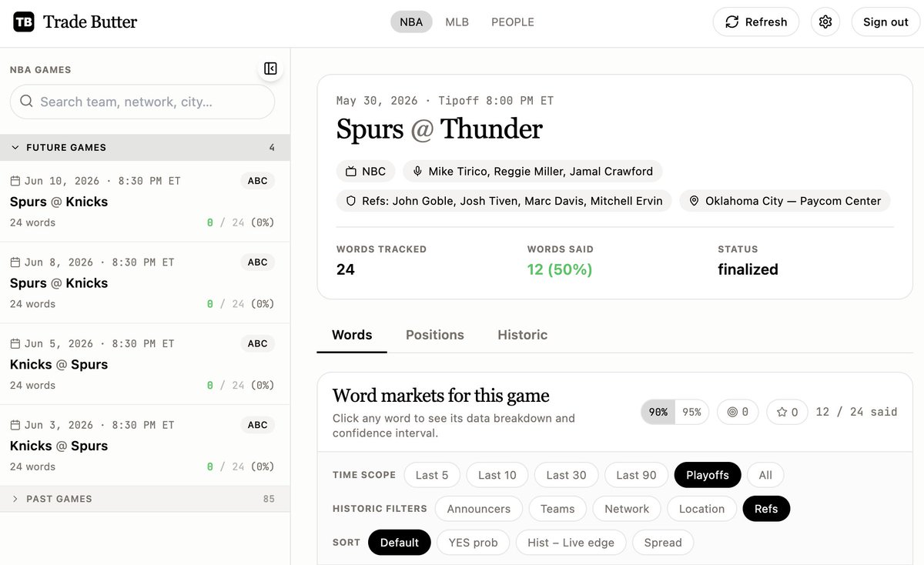Click the calendar icon on Jun 8 game
This screenshot has height=565, width=924.
click(15, 262)
